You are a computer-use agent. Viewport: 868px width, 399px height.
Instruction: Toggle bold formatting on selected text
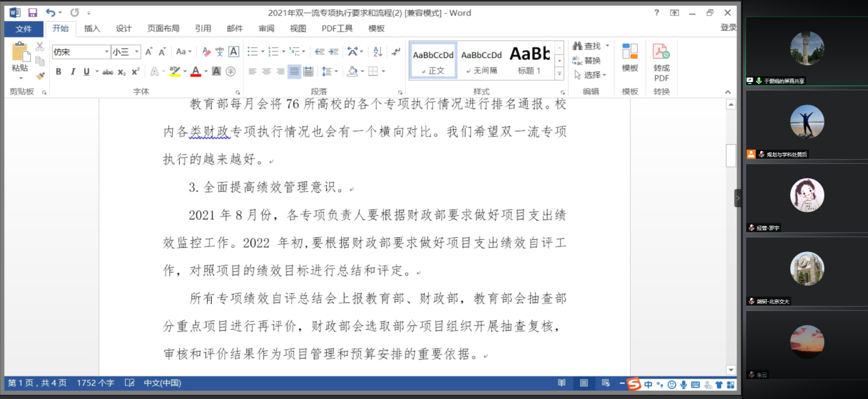[x=59, y=72]
